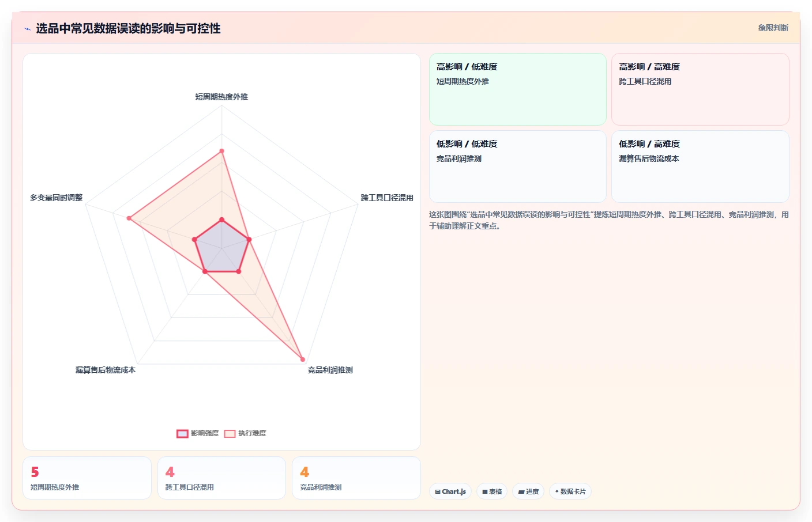Click the 进度 tag
This screenshot has height=522, width=812.
pos(528,491)
